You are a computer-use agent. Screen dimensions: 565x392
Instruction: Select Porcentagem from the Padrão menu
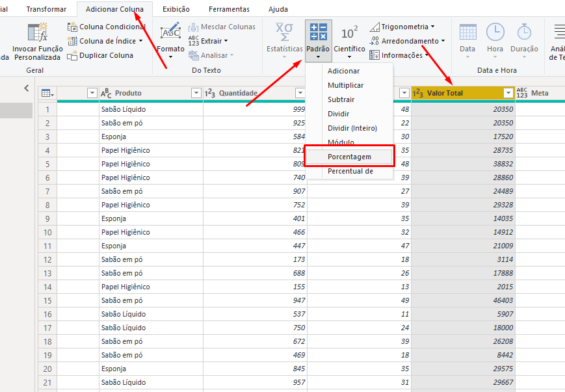click(x=350, y=156)
